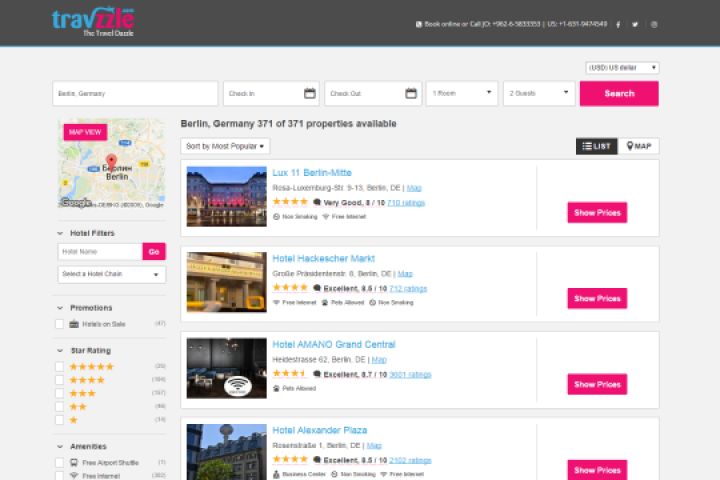Open the USD currency dropdown
Screen dimensions: 720x480
[x=622, y=68]
